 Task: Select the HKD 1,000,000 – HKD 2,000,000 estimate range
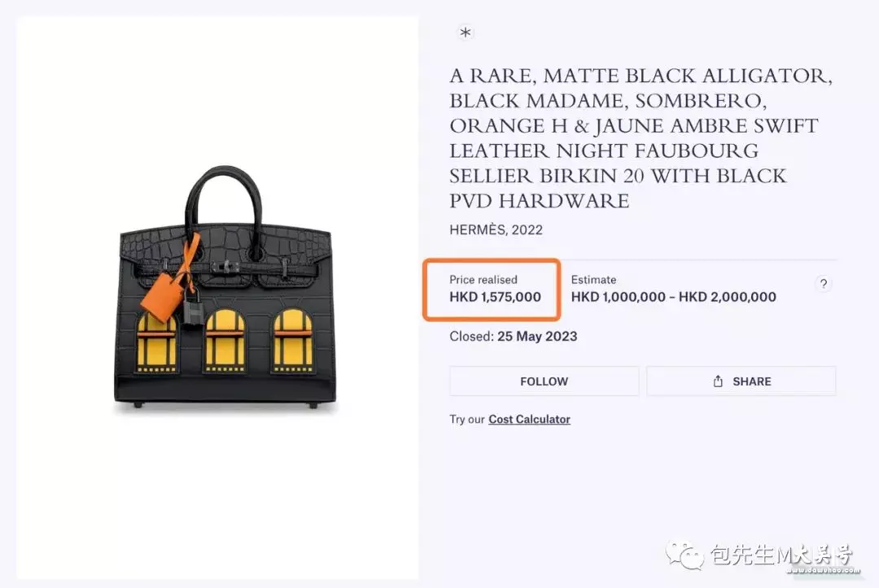pyautogui.click(x=673, y=297)
